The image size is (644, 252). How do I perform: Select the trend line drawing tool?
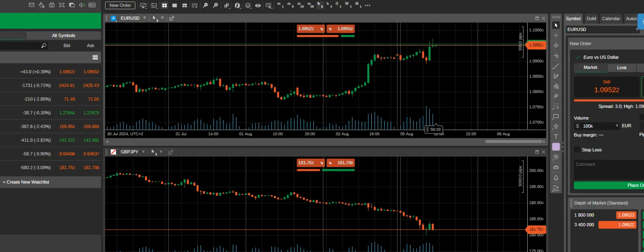click(x=556, y=66)
